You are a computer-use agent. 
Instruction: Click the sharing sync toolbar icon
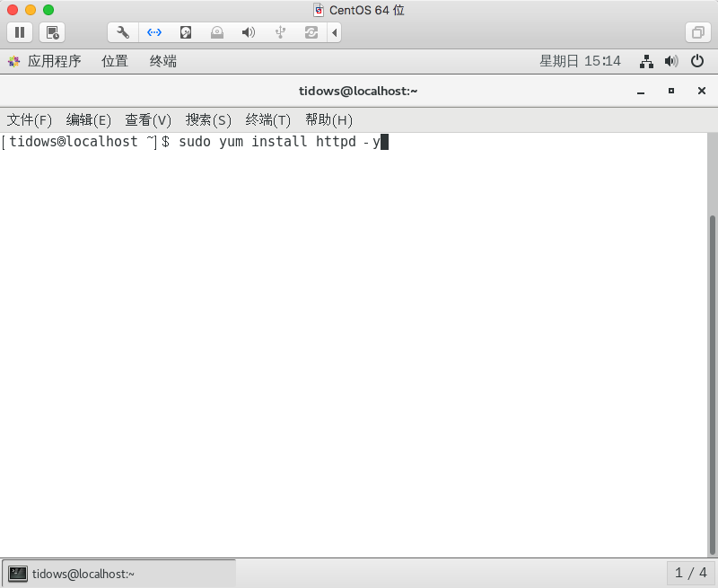point(311,32)
